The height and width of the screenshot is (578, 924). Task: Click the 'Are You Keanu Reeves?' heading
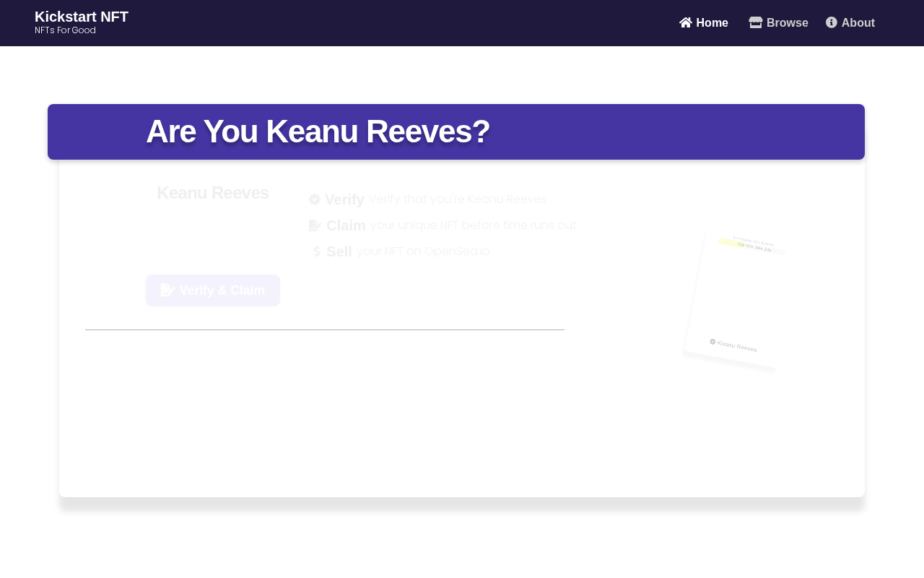pos(318,131)
